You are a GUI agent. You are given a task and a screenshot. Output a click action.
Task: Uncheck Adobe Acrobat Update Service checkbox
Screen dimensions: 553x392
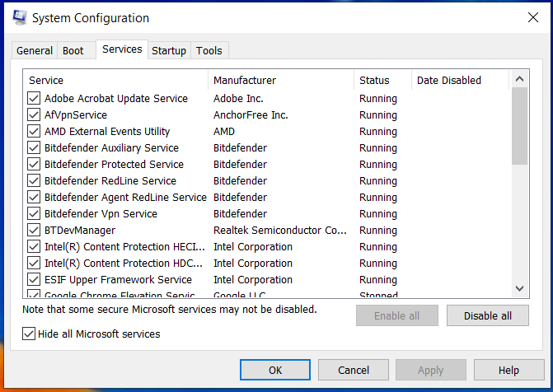coord(34,98)
